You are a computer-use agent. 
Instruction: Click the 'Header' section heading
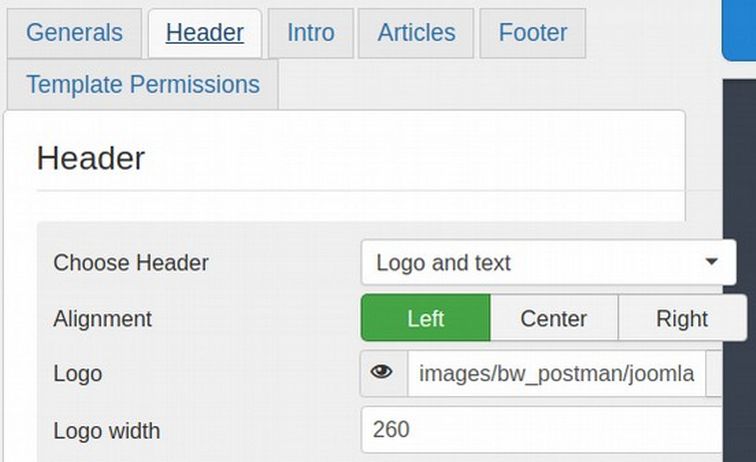(x=90, y=158)
